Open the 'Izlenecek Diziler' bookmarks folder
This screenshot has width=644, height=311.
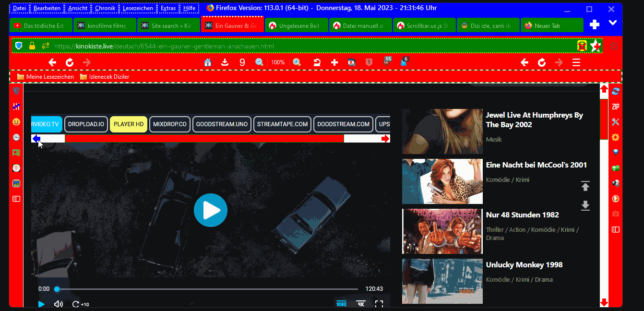(x=105, y=77)
